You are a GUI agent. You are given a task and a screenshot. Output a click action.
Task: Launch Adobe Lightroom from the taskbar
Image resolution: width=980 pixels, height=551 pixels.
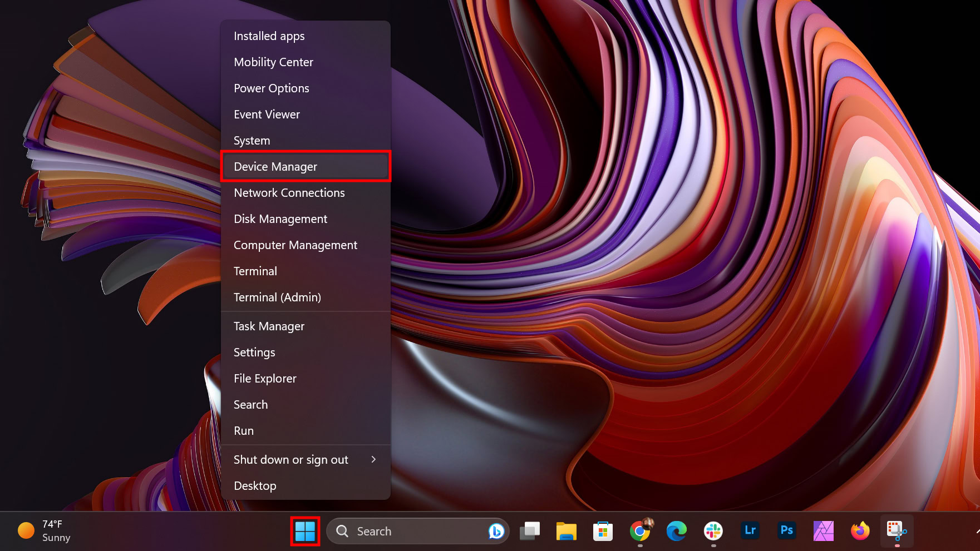click(x=750, y=531)
